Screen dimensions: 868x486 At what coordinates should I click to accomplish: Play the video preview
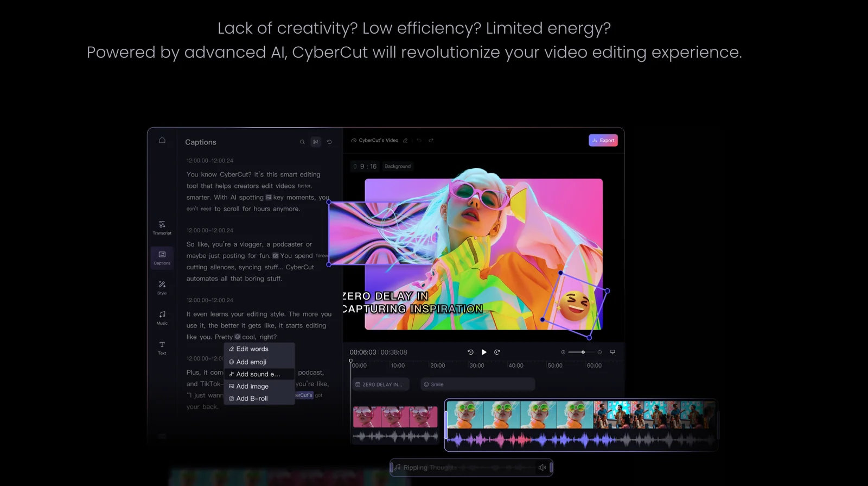coord(484,352)
